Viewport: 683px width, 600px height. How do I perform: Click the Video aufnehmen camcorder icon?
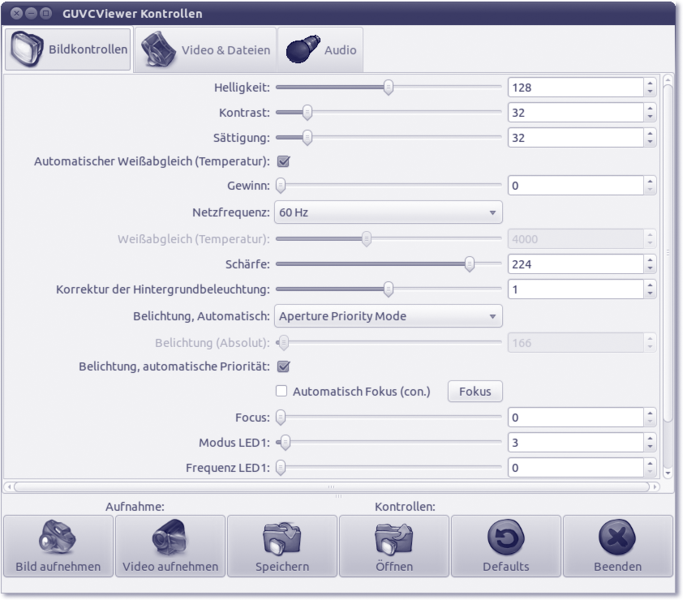170,539
